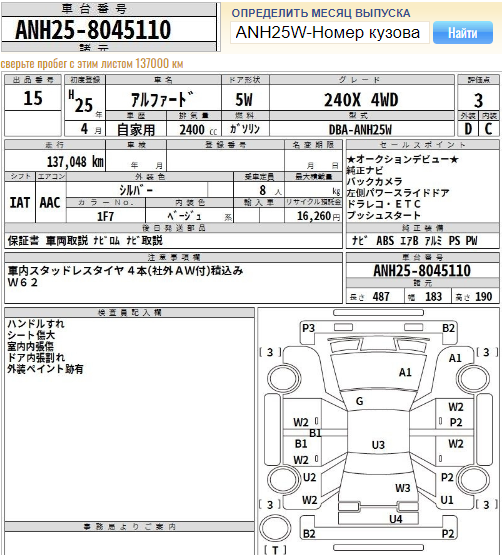
Task: Click inspector note "室内内張傷"
Action: pos(30,346)
